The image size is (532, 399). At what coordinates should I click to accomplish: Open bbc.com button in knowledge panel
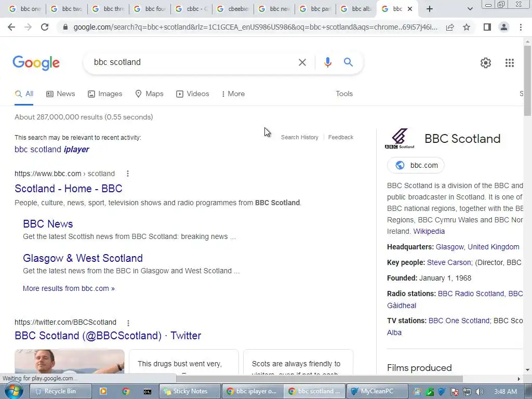416,165
